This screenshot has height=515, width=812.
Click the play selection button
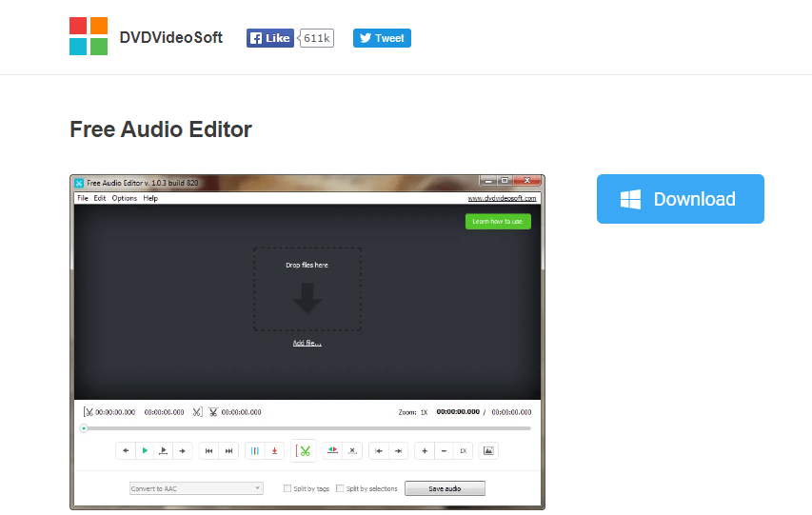pyautogui.click(x=163, y=451)
